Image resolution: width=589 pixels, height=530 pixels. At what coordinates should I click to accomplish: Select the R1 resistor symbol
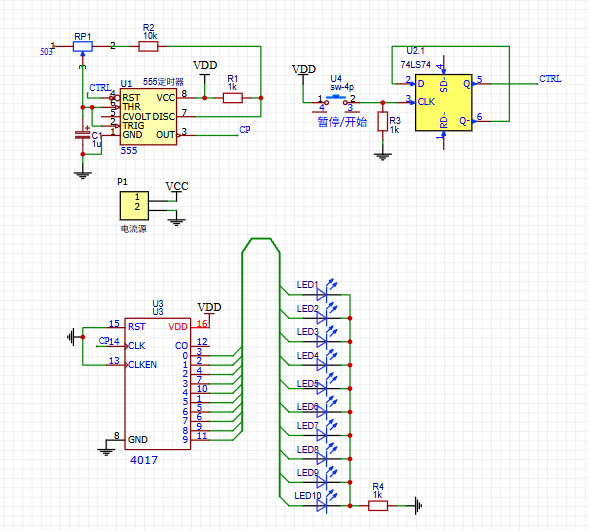[x=233, y=98]
